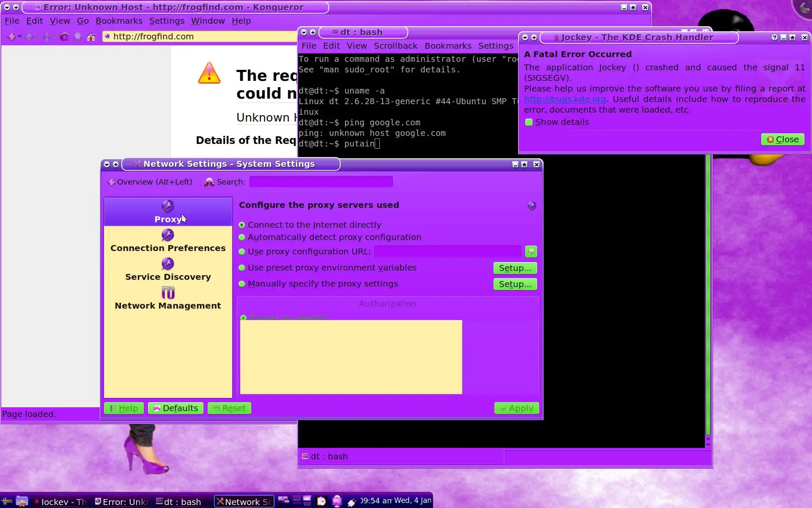The width and height of the screenshot is (812, 508).
Task: Open the Jockey window menu arrow
Action: tap(525, 38)
